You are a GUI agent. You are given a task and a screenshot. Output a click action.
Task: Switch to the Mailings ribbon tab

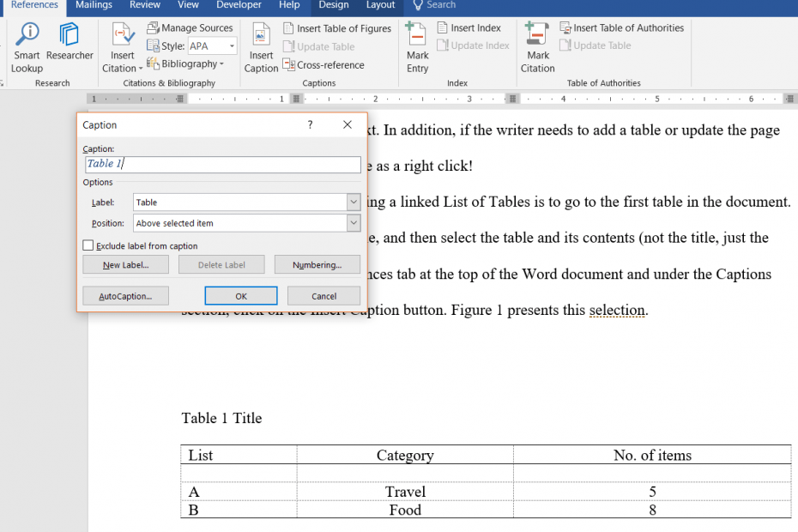(93, 5)
